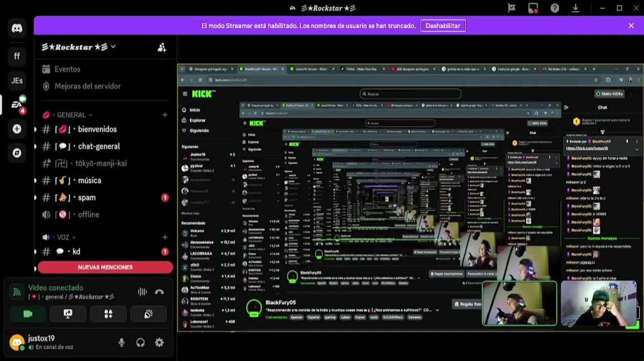
Task: Click bookmark star in shared browser
Action: 596,80
